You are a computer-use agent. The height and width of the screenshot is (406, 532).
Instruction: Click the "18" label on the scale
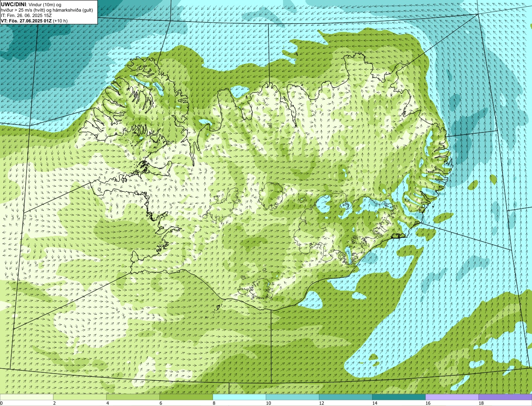[x=481, y=403]
